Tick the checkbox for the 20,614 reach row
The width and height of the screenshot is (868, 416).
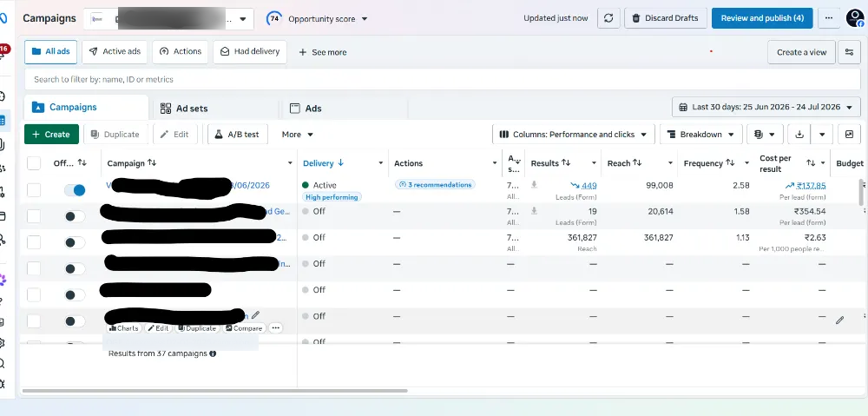click(34, 216)
